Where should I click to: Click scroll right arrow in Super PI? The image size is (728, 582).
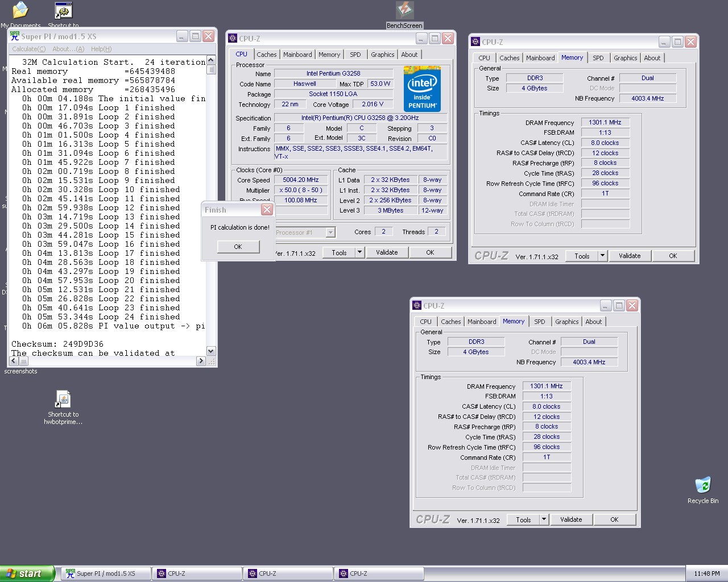tap(201, 361)
